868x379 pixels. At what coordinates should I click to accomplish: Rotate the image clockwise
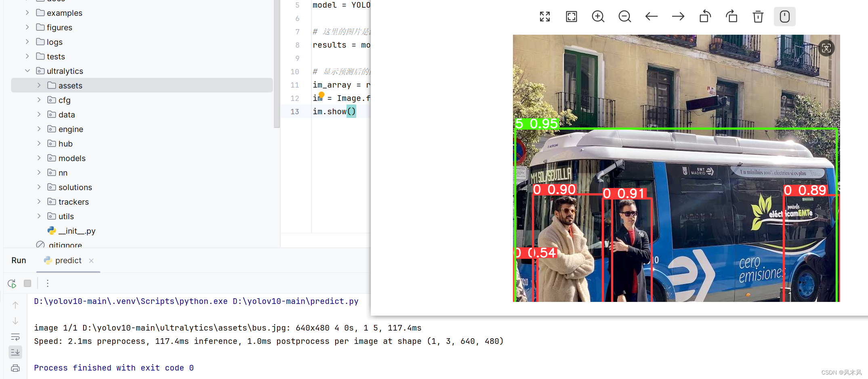click(x=731, y=17)
